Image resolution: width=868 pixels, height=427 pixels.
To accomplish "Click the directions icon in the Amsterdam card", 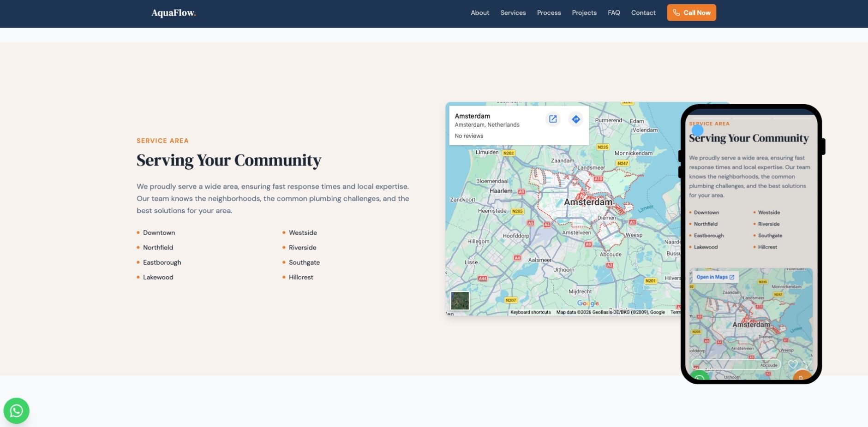I will [x=576, y=119].
